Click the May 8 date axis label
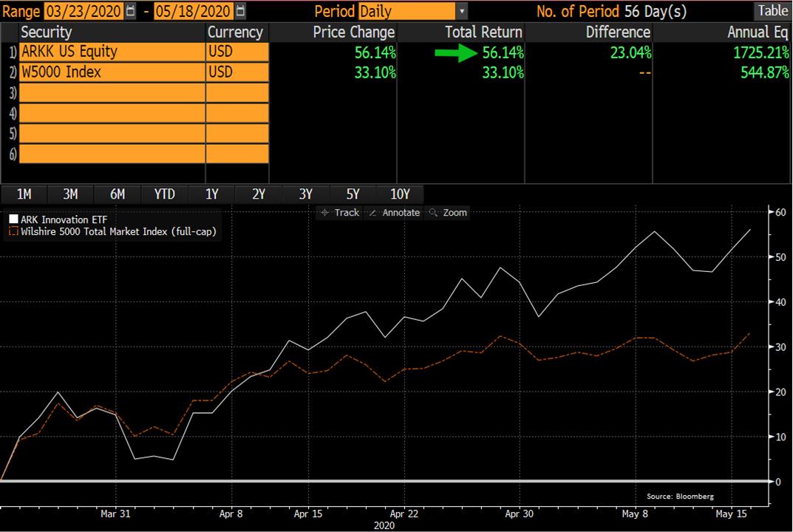Screen dimensions: 793x532 (x=635, y=514)
